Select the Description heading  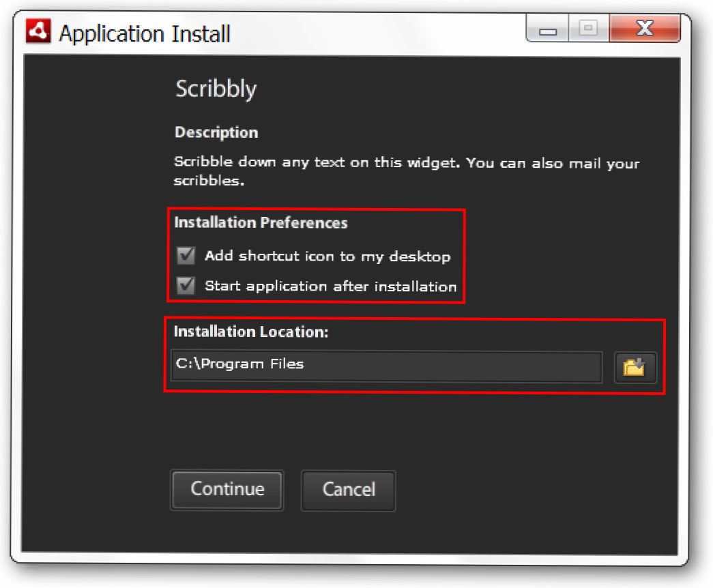pyautogui.click(x=216, y=132)
